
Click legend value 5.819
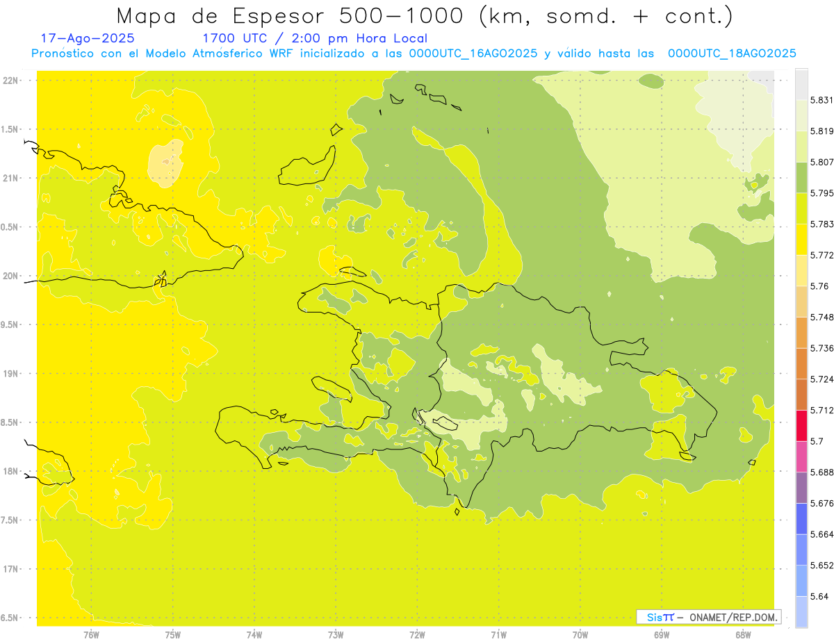(821, 131)
